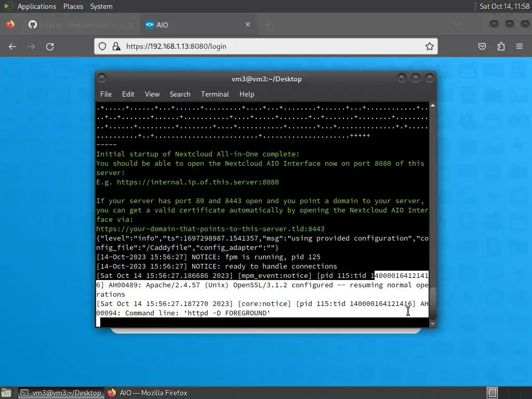Viewport: 532px width, 399px height.
Task: Click the clock showing Sat Oct 14, 11:58
Action: coord(504,6)
